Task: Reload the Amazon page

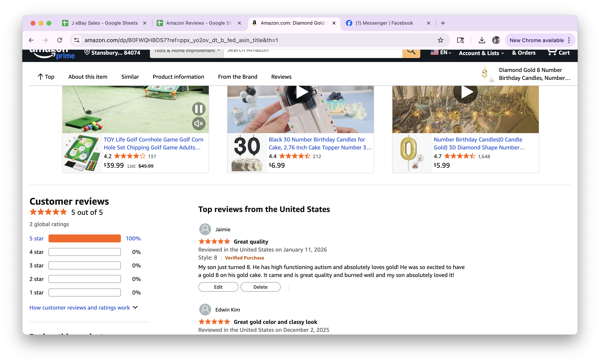Action: click(x=60, y=40)
